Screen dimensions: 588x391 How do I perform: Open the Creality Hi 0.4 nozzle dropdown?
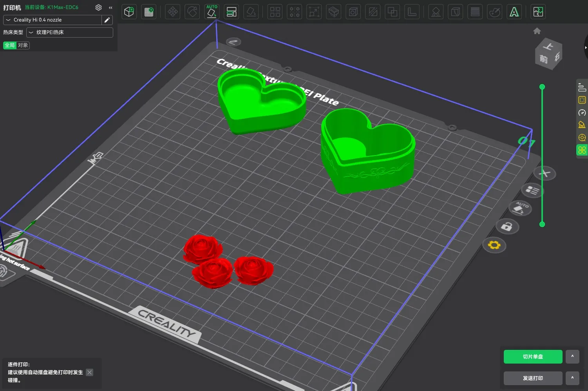click(52, 20)
